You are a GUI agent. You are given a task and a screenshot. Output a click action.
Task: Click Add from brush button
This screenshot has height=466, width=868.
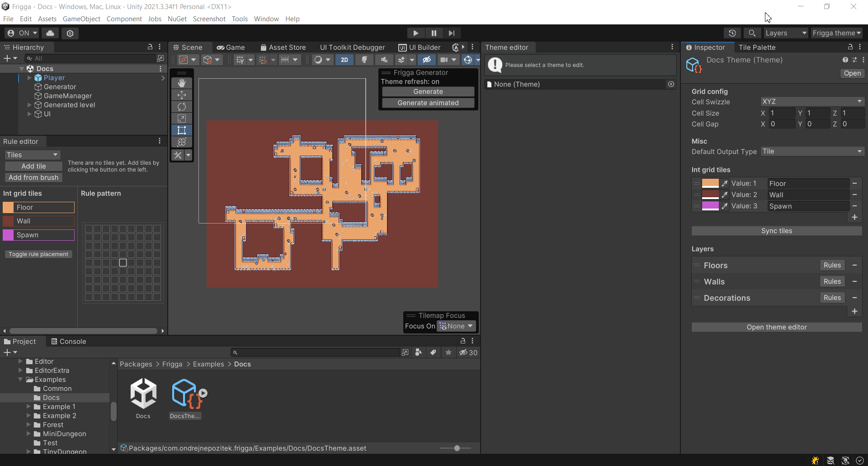33,177
